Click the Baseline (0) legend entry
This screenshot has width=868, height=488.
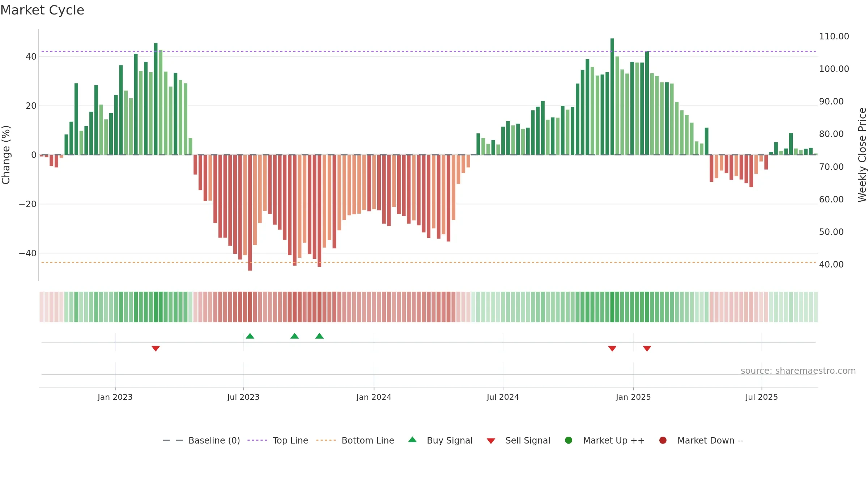coord(201,440)
